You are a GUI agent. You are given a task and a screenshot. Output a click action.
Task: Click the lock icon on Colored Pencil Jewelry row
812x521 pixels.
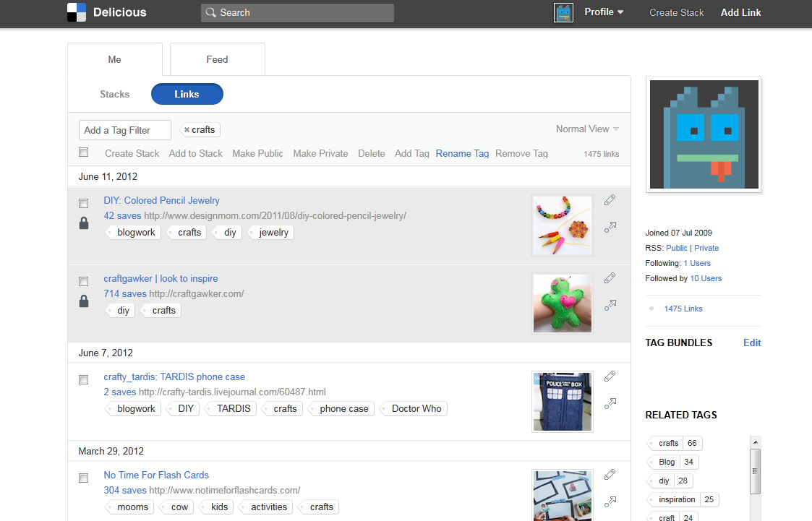(84, 223)
